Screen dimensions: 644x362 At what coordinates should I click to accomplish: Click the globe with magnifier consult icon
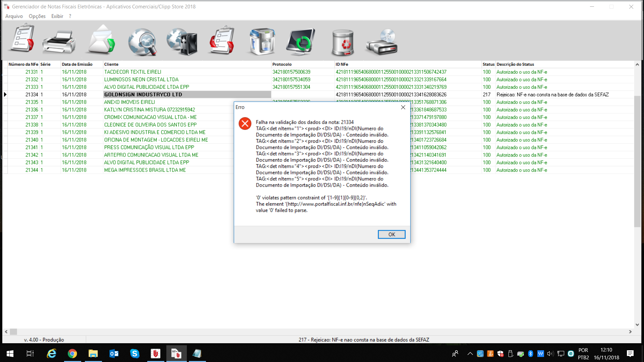pos(142,42)
